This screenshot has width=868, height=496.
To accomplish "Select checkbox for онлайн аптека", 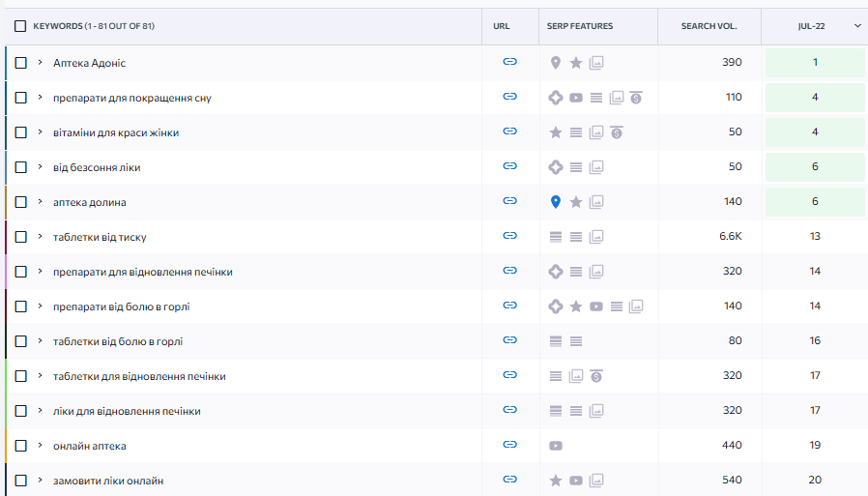I will point(20,446).
